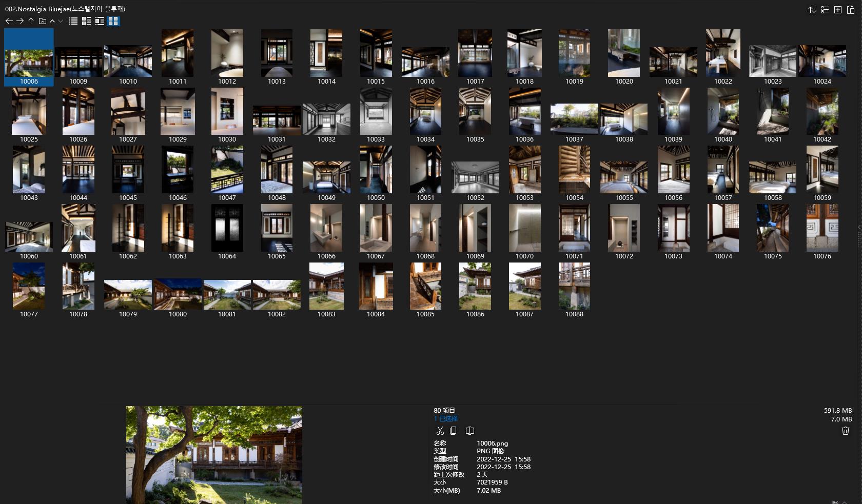This screenshot has width=862, height=504.
Task: Go up one folder level
Action: pos(31,21)
